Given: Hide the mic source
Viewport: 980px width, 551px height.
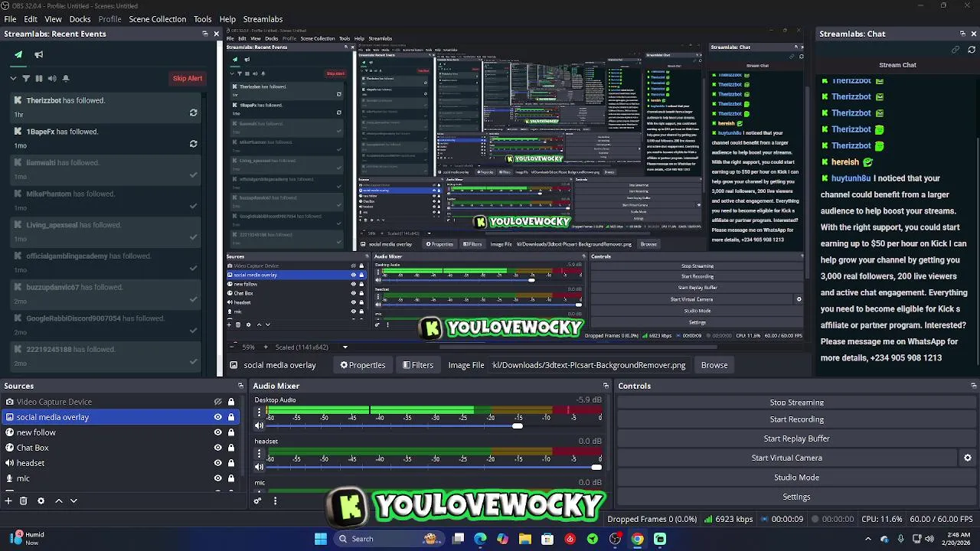Looking at the screenshot, I should click(217, 478).
